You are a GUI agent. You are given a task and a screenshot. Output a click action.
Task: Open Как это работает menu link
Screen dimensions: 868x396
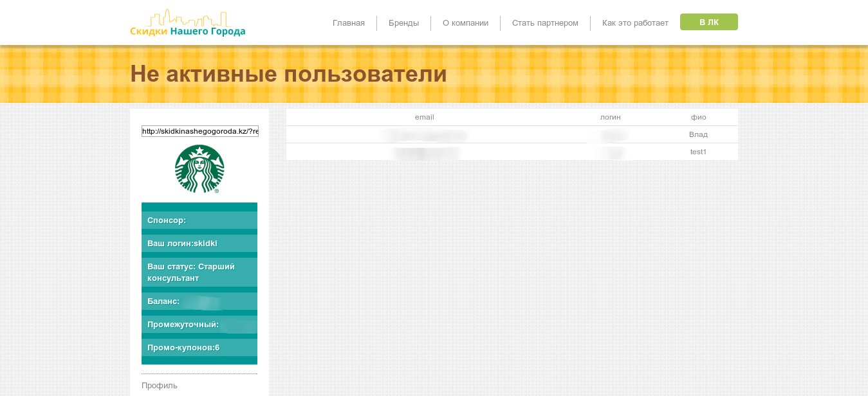point(635,23)
